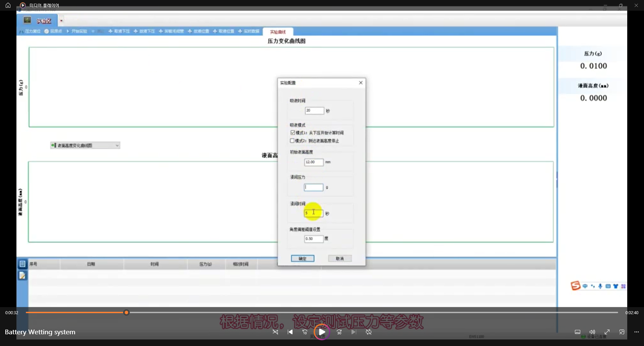Image resolution: width=644 pixels, height=346 pixels.
Task: Open the subtitles and captions menu
Action: pyautogui.click(x=578, y=332)
